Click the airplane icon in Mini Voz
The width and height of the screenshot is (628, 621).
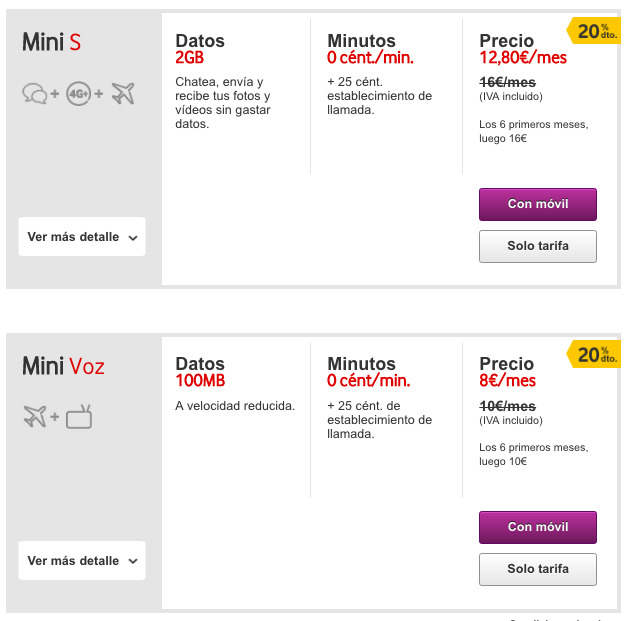[x=35, y=417]
